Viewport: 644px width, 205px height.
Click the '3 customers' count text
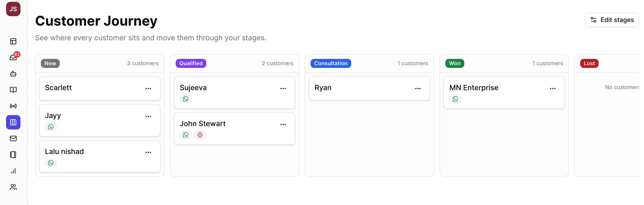(x=143, y=63)
